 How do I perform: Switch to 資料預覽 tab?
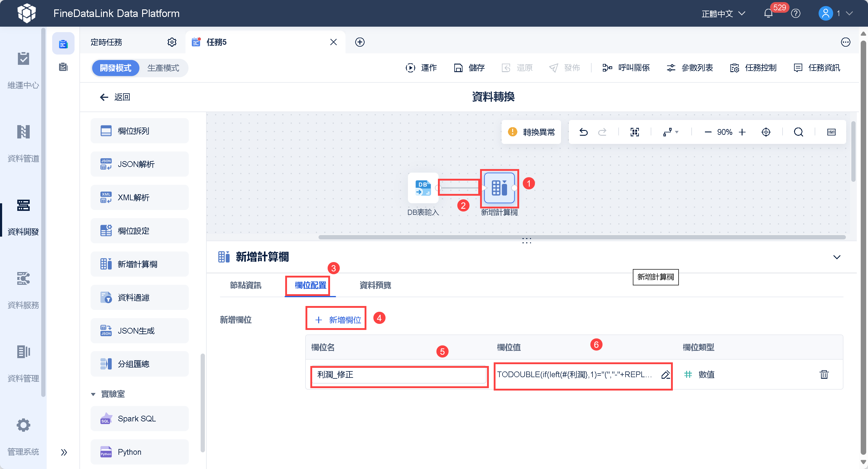[x=375, y=285]
